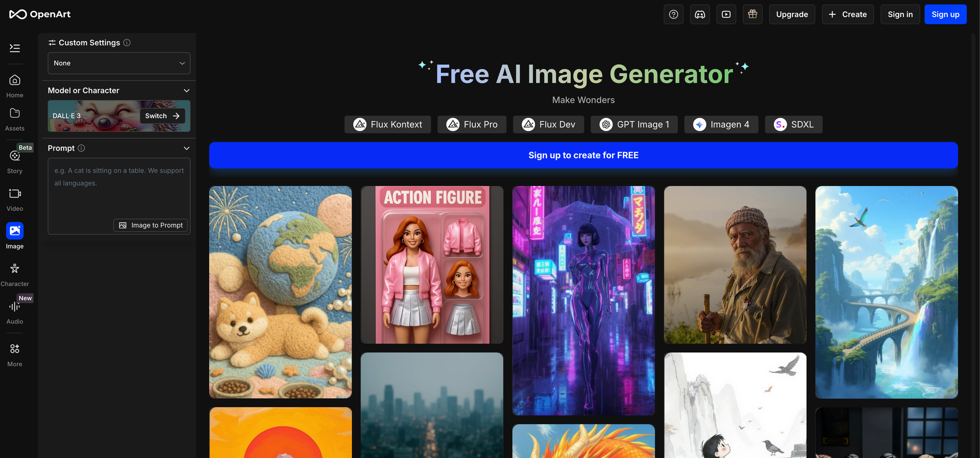Open the gift rewards icon
This screenshot has height=458, width=980.
(753, 14)
